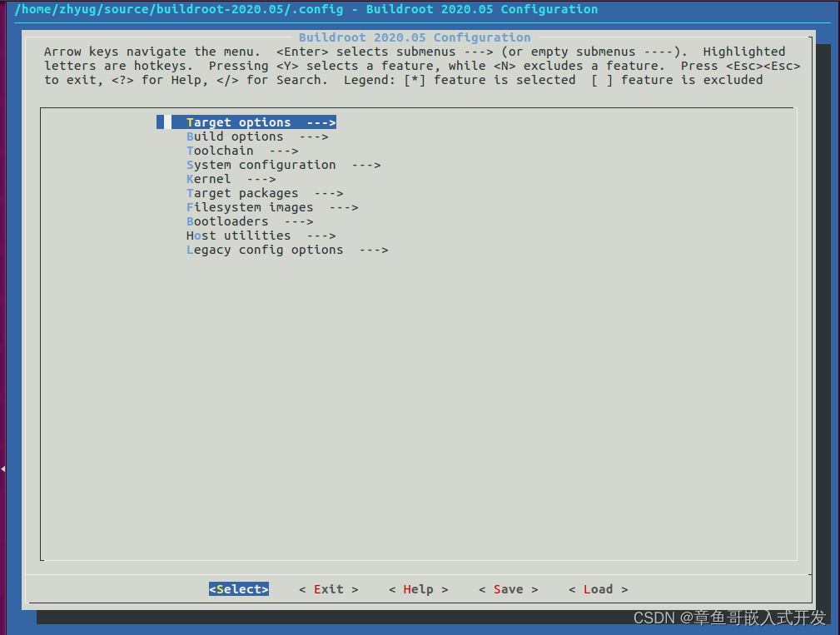Open the Bootloaders submenu
The image size is (840, 635).
(x=250, y=221)
